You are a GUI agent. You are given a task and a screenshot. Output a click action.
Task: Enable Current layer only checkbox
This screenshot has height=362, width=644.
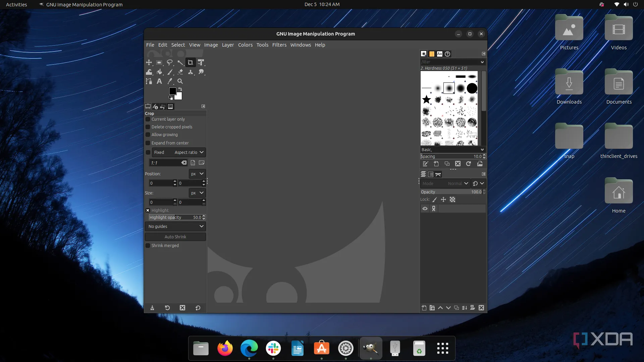[148, 119]
